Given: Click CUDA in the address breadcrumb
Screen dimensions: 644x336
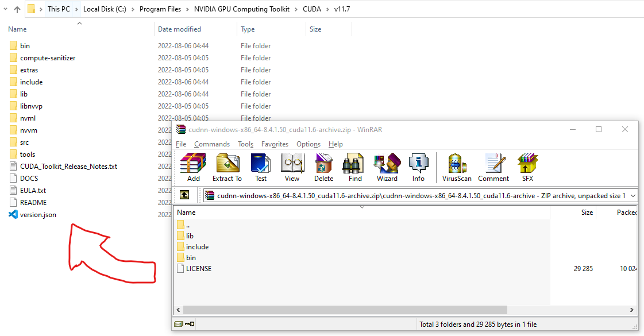Looking at the screenshot, I should coord(312,9).
